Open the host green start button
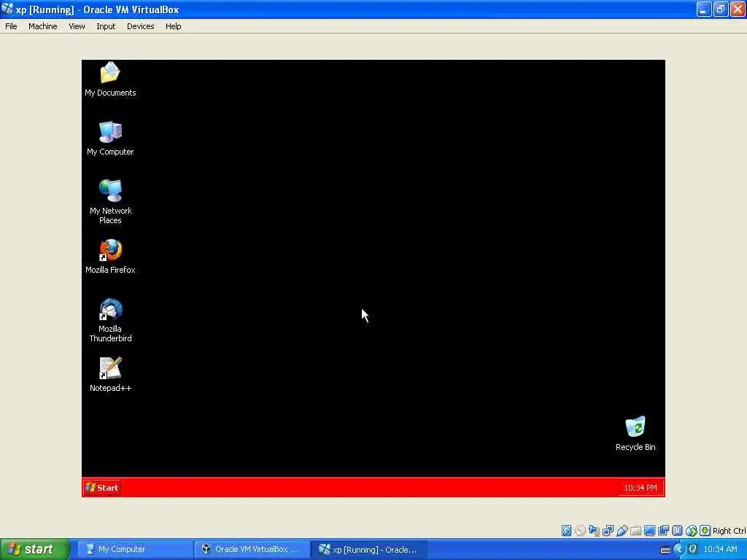 click(34, 550)
